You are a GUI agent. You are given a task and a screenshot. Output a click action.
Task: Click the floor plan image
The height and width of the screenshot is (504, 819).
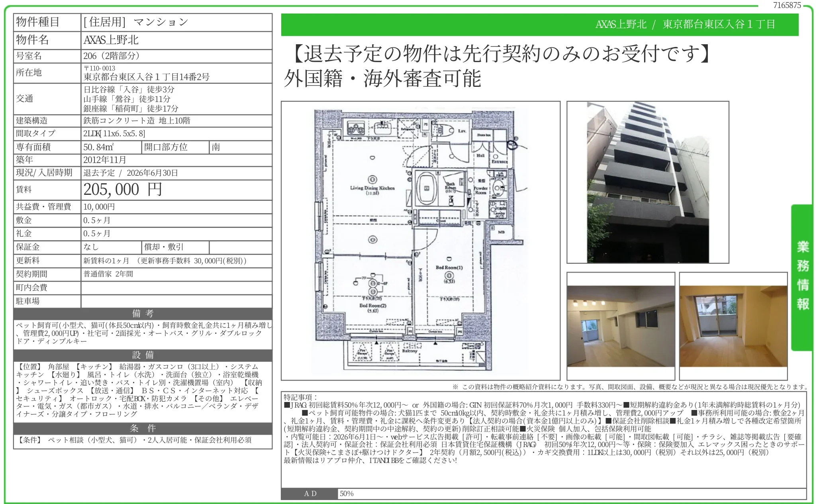click(x=420, y=240)
